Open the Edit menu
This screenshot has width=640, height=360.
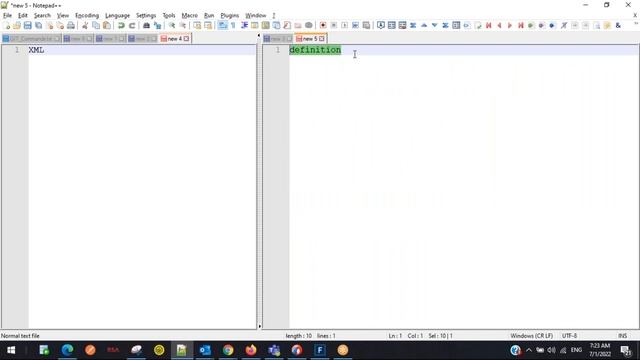pos(22,15)
